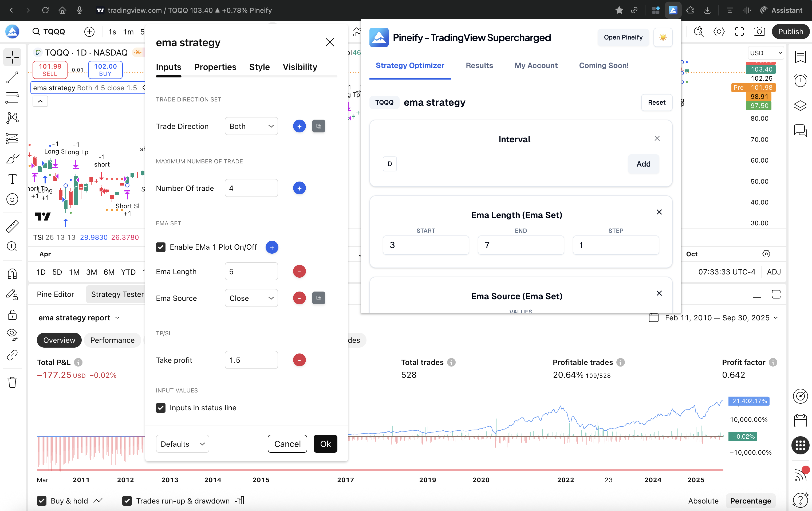
Task: Switch to the Properties tab
Action: point(215,67)
